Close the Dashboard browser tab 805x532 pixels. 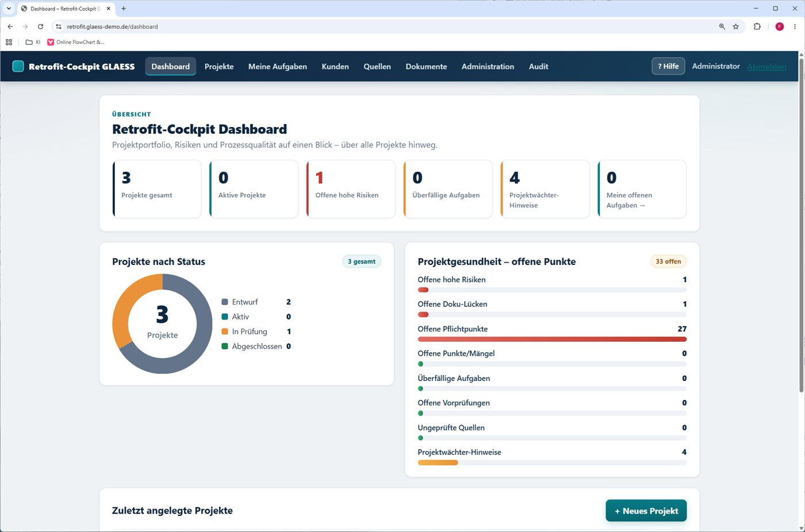(x=108, y=9)
